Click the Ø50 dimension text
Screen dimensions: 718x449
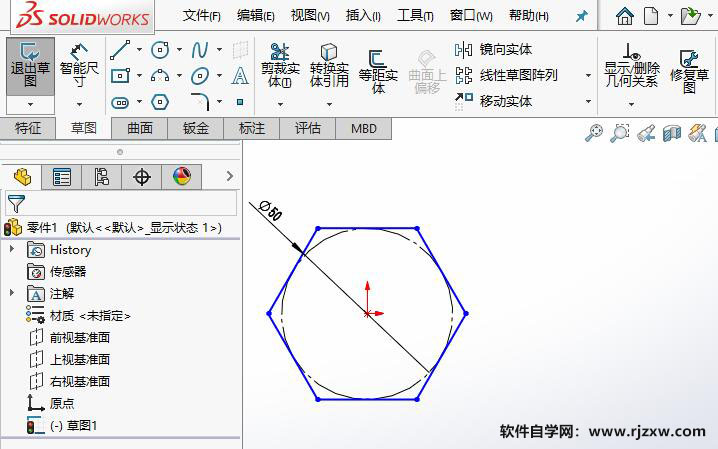click(x=270, y=211)
